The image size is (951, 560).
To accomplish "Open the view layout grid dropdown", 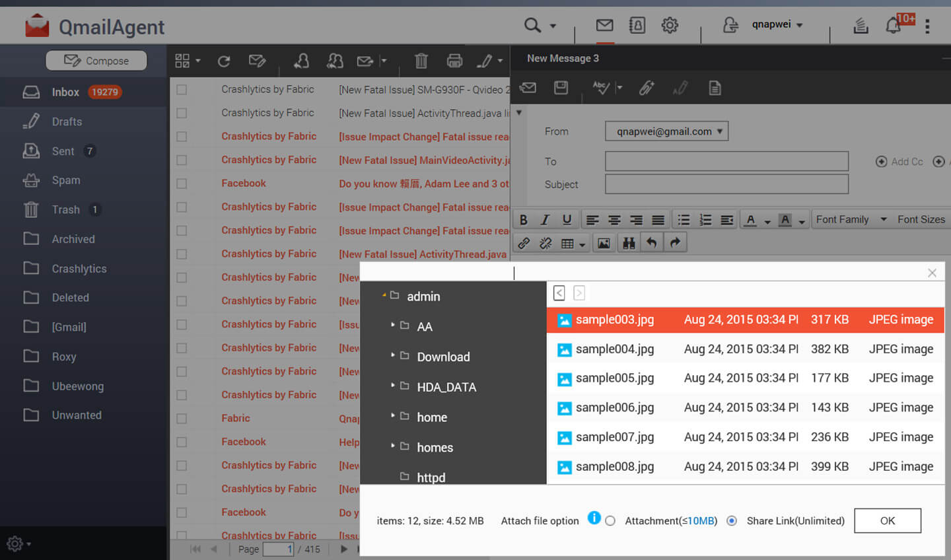I will pos(188,61).
